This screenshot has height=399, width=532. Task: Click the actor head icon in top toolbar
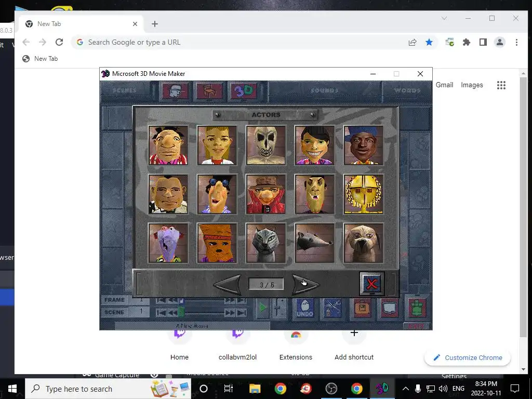tap(175, 91)
